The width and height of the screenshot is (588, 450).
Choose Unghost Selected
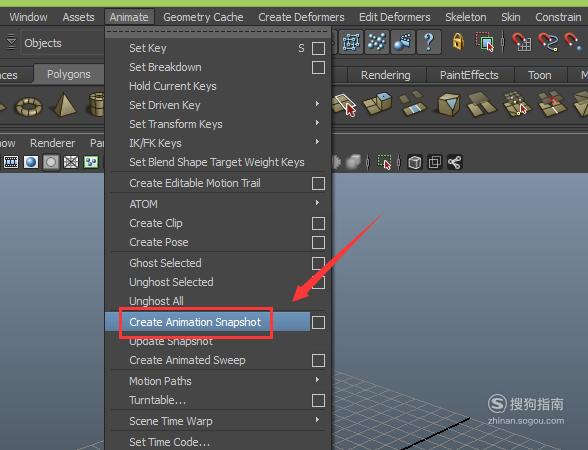click(171, 282)
